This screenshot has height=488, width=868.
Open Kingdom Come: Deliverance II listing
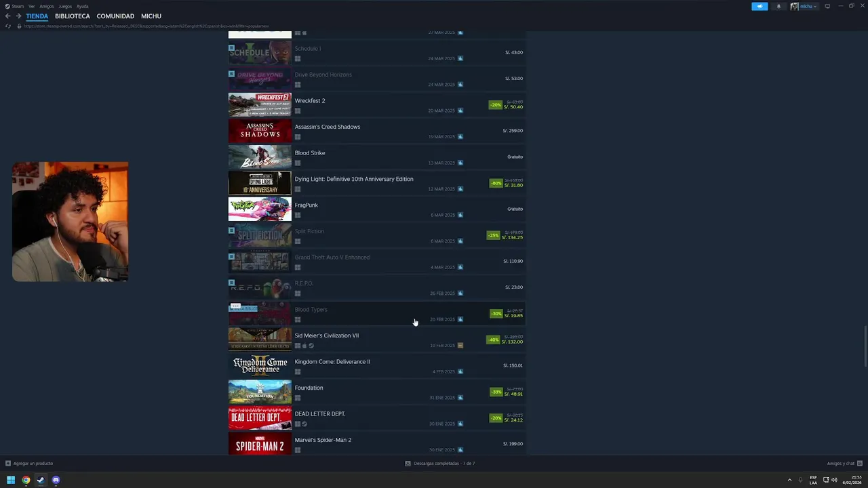(377, 366)
